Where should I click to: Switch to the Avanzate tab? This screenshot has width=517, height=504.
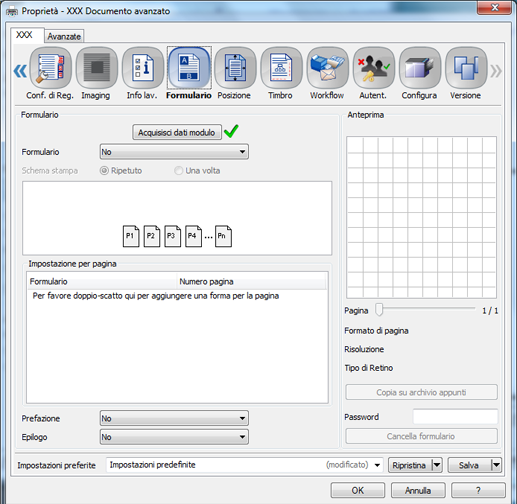[64, 36]
